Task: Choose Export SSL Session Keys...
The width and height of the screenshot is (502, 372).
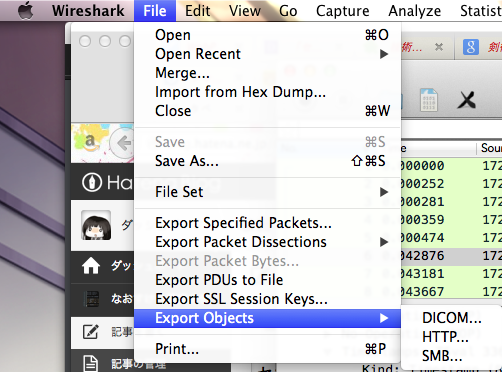Action: 267,299
